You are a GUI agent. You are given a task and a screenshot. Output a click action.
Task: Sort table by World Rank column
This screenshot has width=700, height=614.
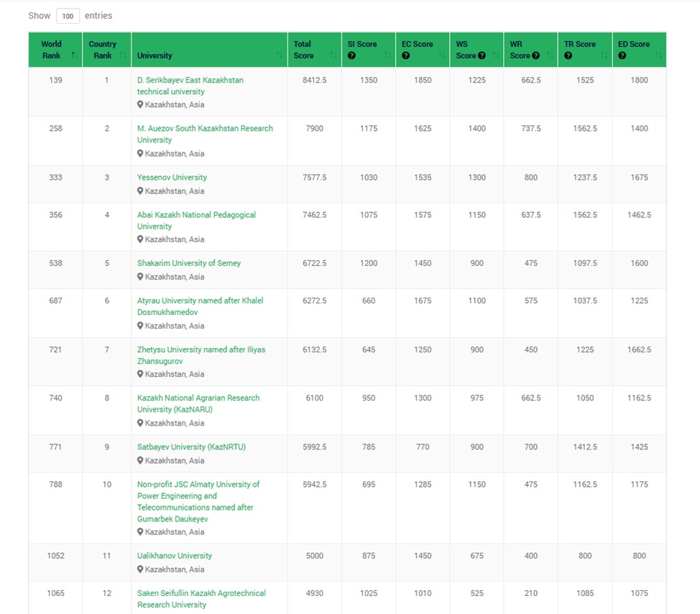55,50
